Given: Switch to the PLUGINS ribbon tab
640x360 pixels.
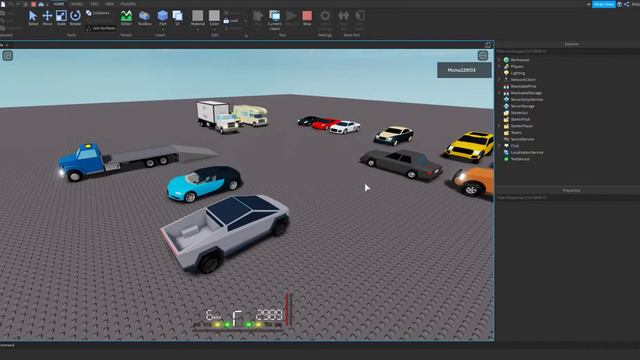Looking at the screenshot, I should tap(128, 4).
